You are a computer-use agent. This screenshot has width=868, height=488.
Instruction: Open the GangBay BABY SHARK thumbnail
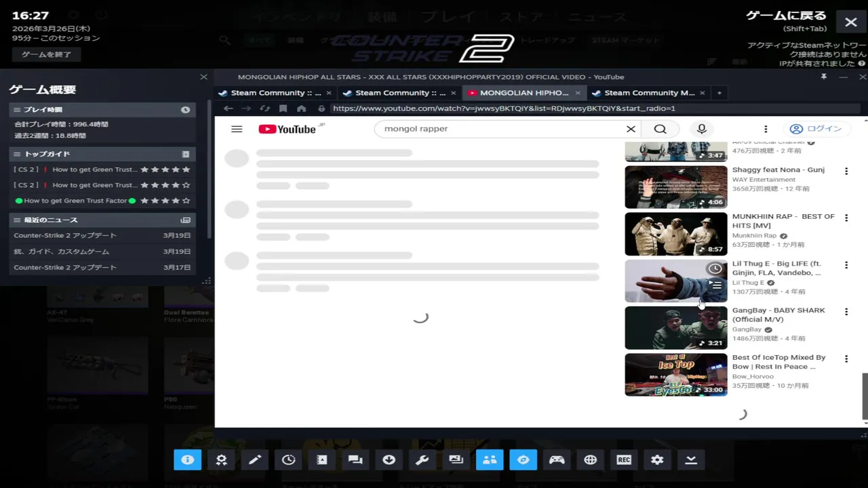(x=675, y=327)
